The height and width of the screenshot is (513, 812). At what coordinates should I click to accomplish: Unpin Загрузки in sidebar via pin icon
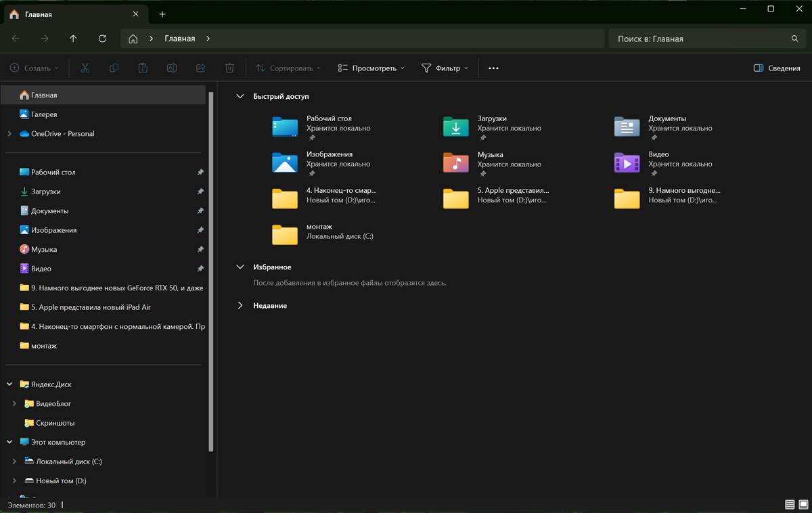click(200, 192)
